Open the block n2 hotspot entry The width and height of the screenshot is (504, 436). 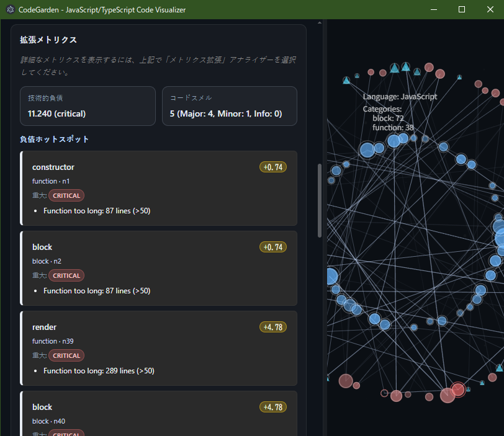(159, 268)
